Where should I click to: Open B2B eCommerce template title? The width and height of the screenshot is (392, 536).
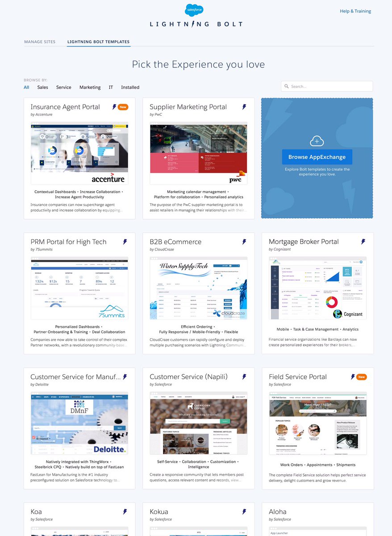tap(175, 242)
